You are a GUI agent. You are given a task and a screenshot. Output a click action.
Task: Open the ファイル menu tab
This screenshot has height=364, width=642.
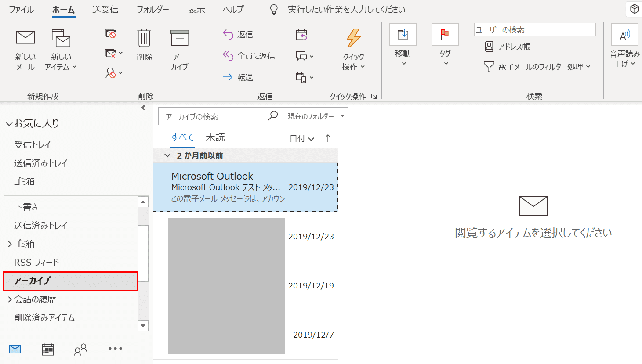[21, 9]
